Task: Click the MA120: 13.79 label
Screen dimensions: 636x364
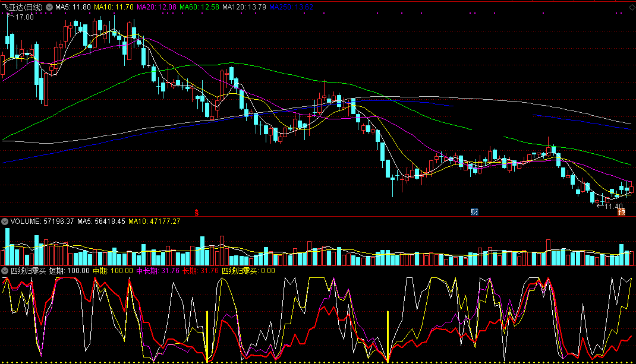Action: pyautogui.click(x=244, y=7)
